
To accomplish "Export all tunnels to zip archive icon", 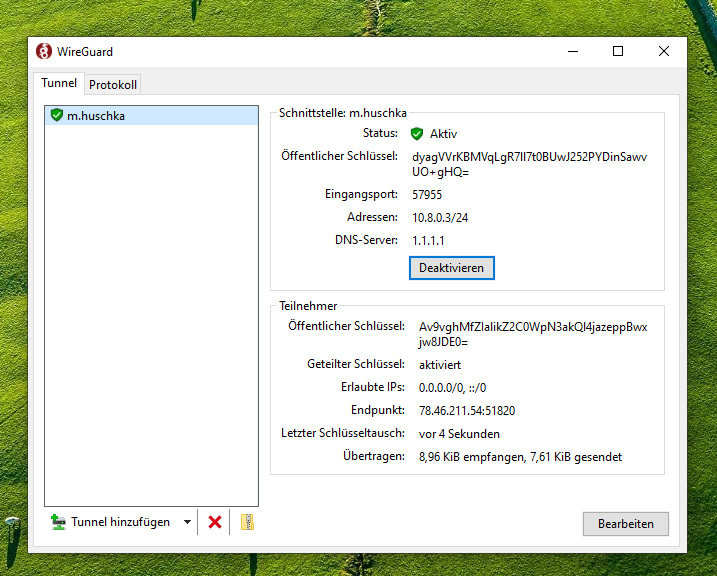I will coord(247,522).
